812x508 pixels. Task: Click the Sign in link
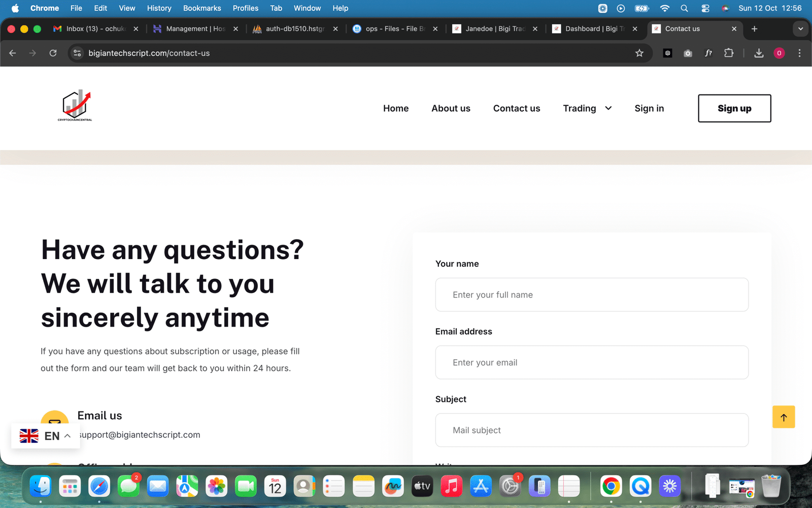(x=649, y=108)
